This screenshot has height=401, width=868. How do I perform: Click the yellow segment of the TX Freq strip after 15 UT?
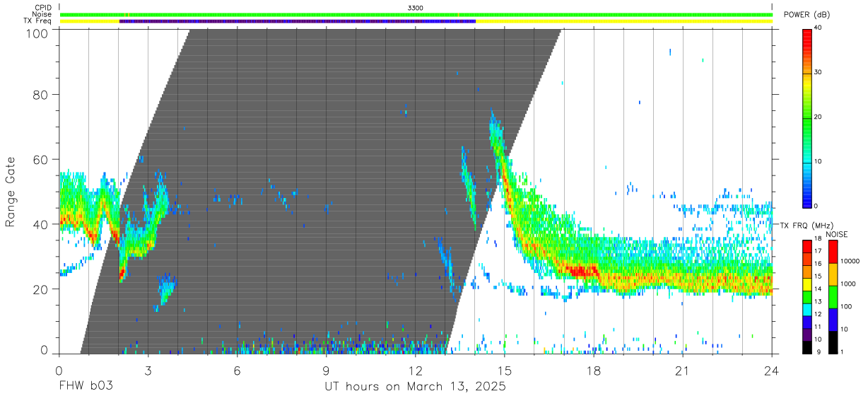point(623,21)
